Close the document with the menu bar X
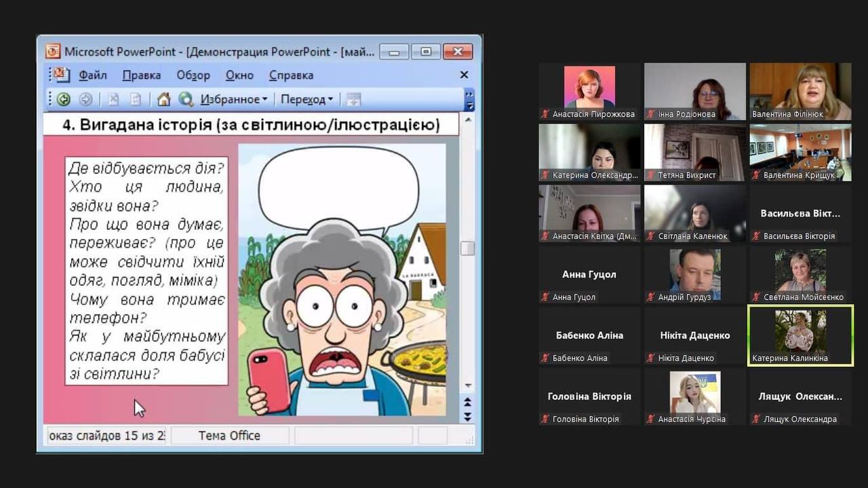 tap(465, 75)
